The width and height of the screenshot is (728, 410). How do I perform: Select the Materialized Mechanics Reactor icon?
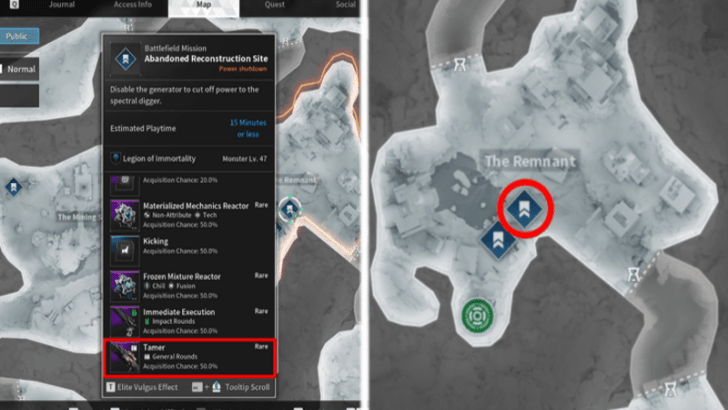click(125, 214)
